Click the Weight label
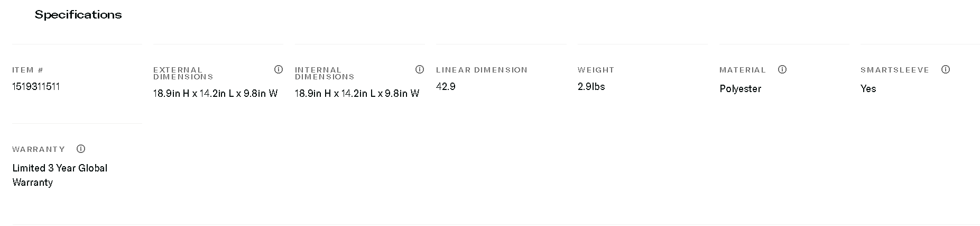Viewport: 980px width, 226px height. pyautogui.click(x=596, y=70)
